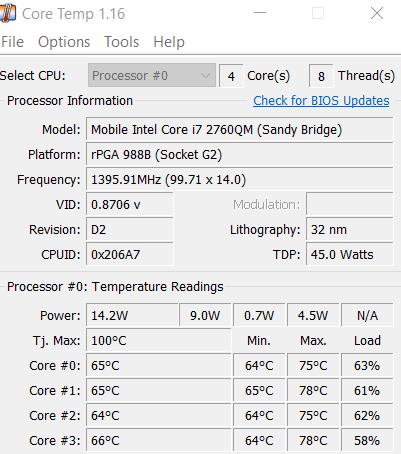This screenshot has height=454, width=401.
Task: Click the Model field showing i7 2760QM
Action: (x=239, y=129)
